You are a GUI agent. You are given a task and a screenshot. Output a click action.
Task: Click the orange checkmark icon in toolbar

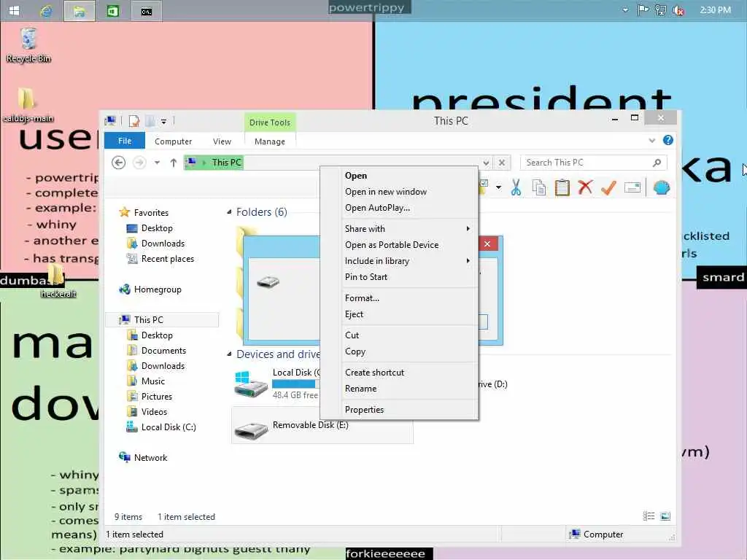(608, 187)
